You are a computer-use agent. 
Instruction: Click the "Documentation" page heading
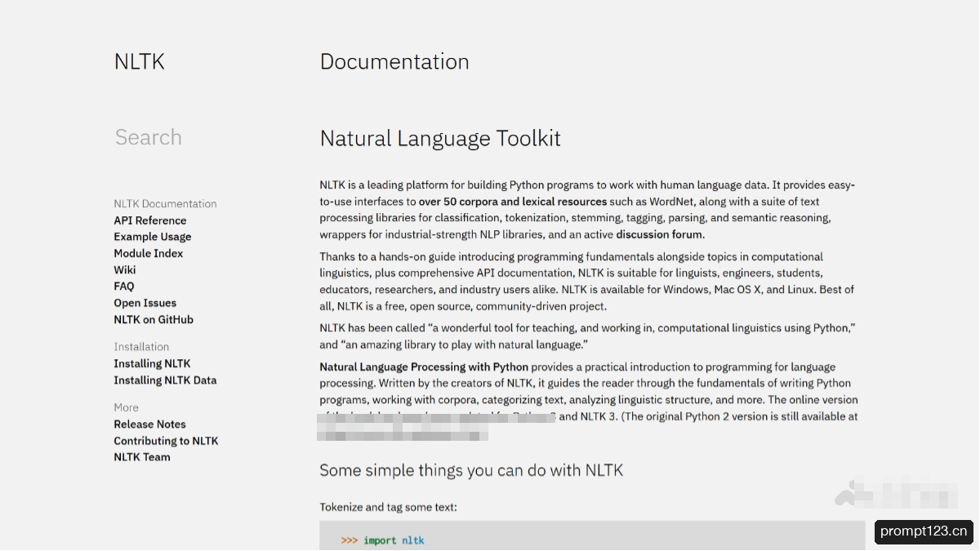[394, 62]
